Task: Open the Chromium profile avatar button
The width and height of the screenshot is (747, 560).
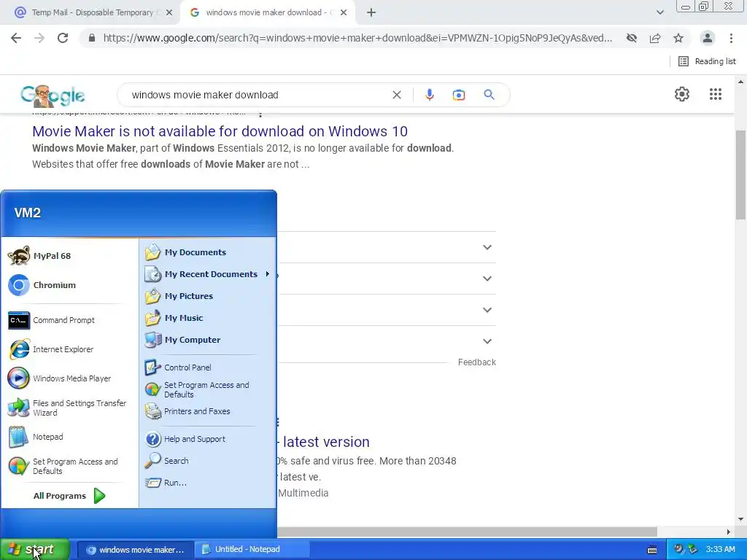Action: click(708, 38)
